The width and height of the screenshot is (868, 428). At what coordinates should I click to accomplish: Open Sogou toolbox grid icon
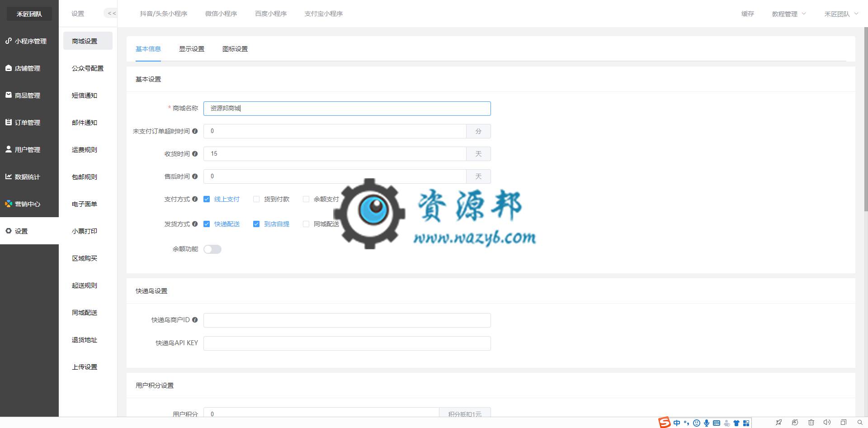click(746, 423)
